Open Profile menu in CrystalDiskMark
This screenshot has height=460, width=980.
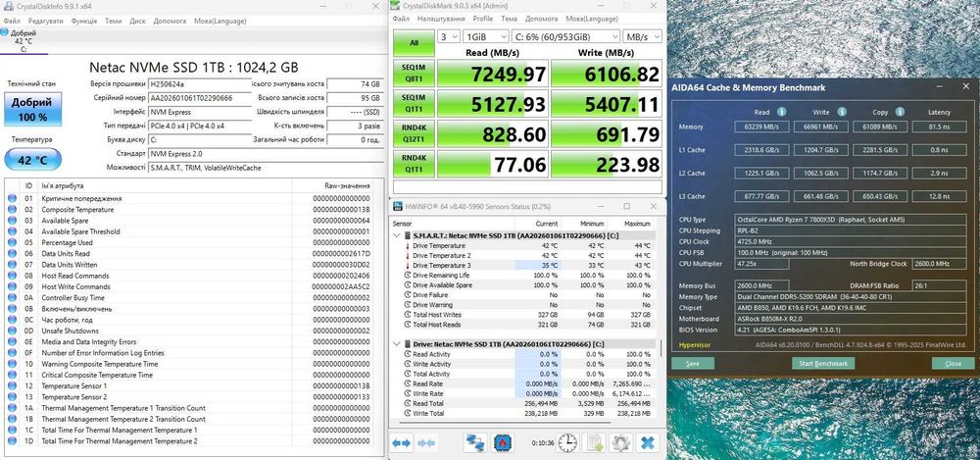coord(482,19)
